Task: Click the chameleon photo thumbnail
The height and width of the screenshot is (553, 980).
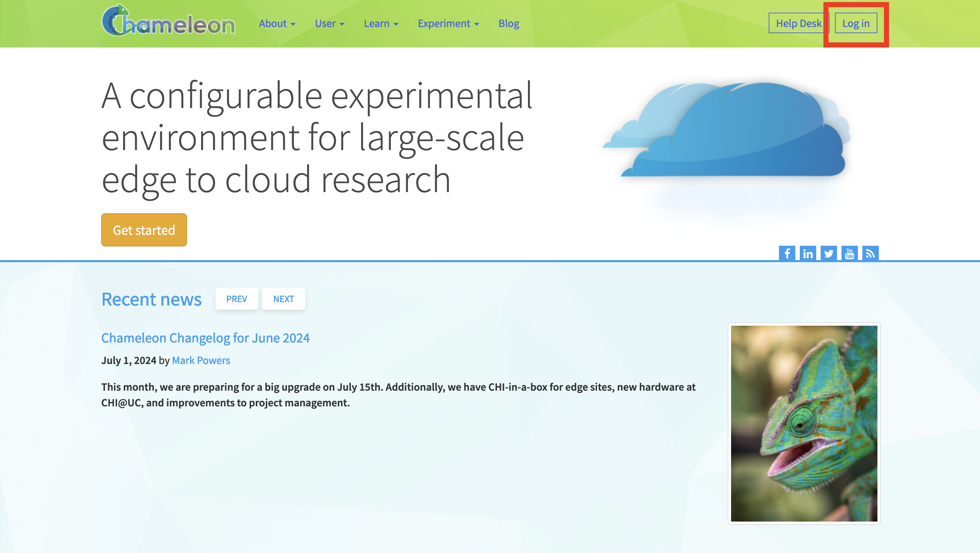Action: click(x=804, y=423)
